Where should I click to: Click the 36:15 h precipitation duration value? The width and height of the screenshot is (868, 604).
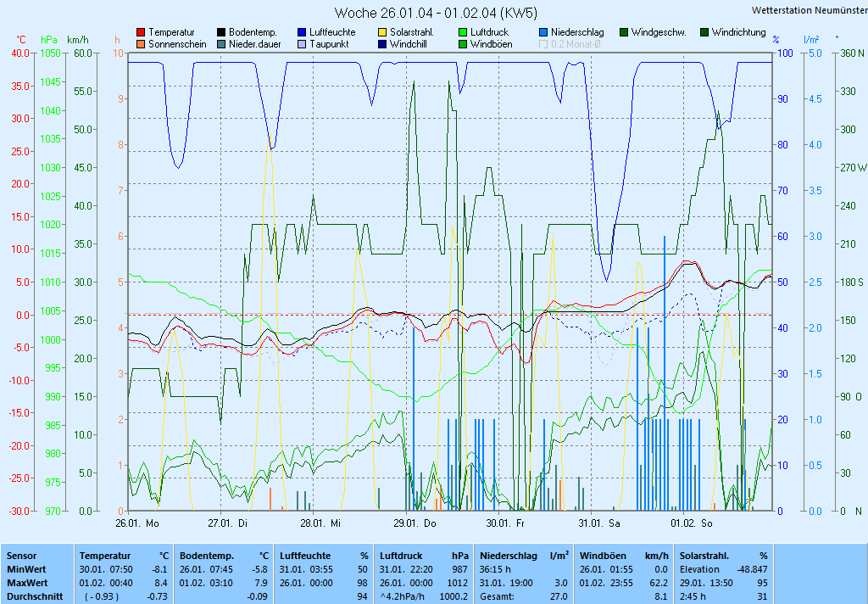pos(495,569)
